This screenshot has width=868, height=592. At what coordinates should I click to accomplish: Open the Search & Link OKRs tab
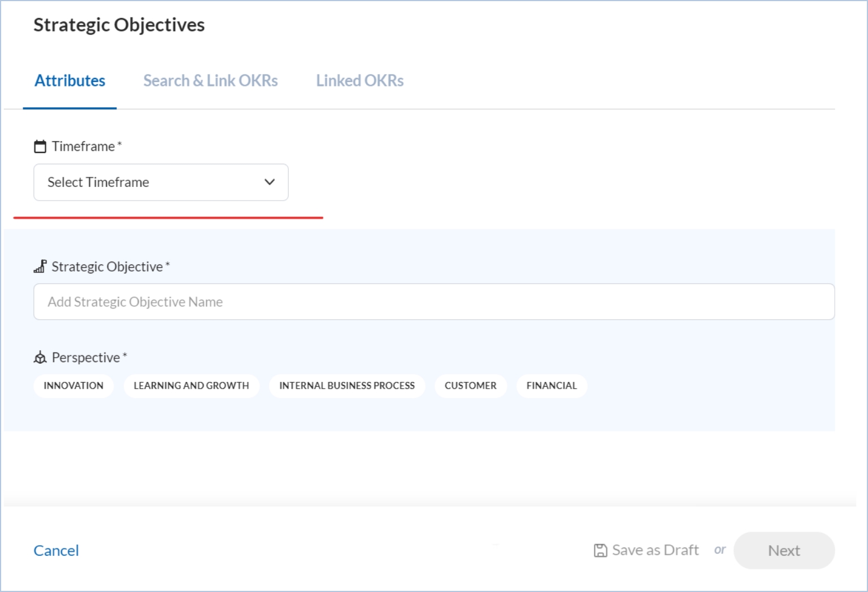click(x=210, y=81)
